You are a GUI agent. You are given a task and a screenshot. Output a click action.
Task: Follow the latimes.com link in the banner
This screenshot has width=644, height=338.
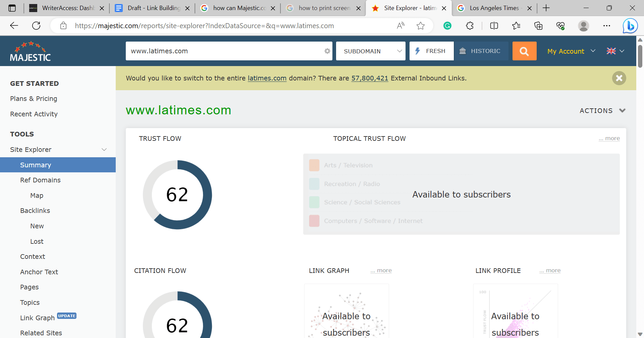(267, 78)
